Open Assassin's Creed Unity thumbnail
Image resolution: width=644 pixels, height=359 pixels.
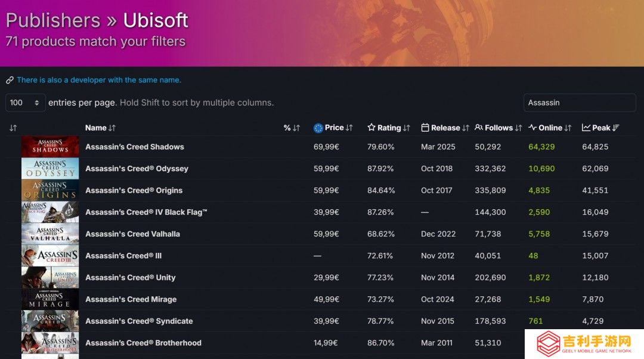click(x=50, y=277)
